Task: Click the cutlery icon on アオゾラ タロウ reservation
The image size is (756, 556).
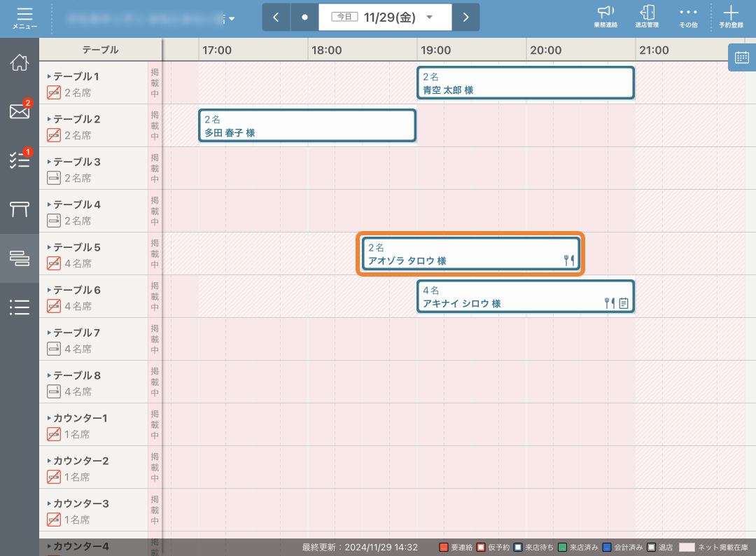Action: tap(569, 260)
